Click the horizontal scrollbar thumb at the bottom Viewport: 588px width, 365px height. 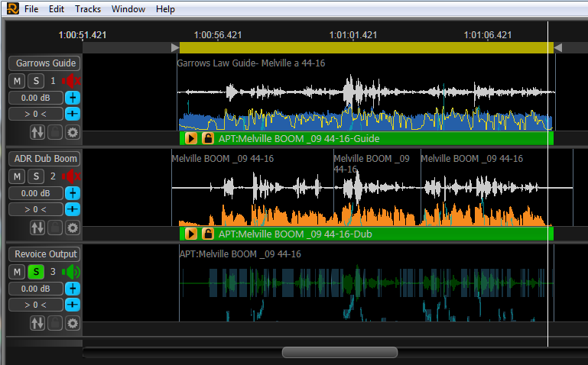[x=339, y=352]
